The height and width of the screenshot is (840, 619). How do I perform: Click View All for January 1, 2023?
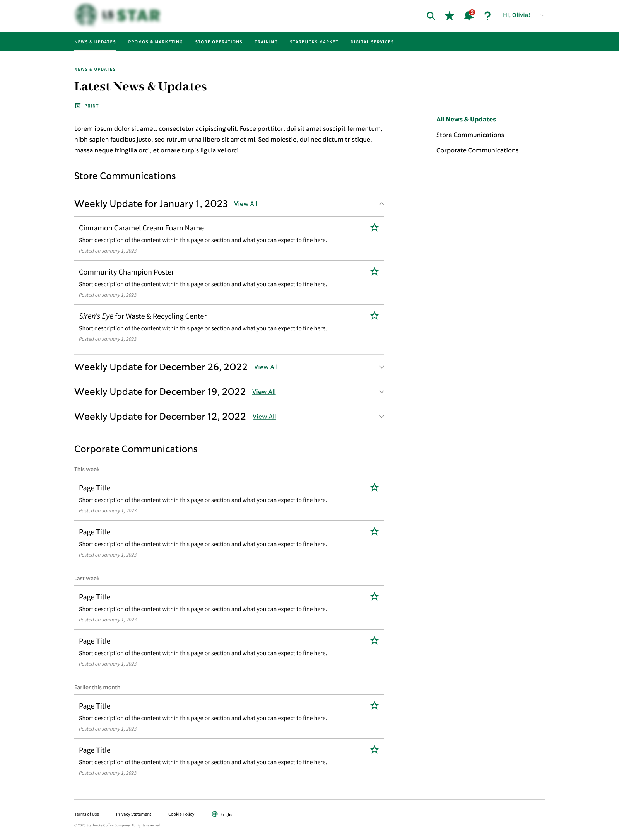246,204
